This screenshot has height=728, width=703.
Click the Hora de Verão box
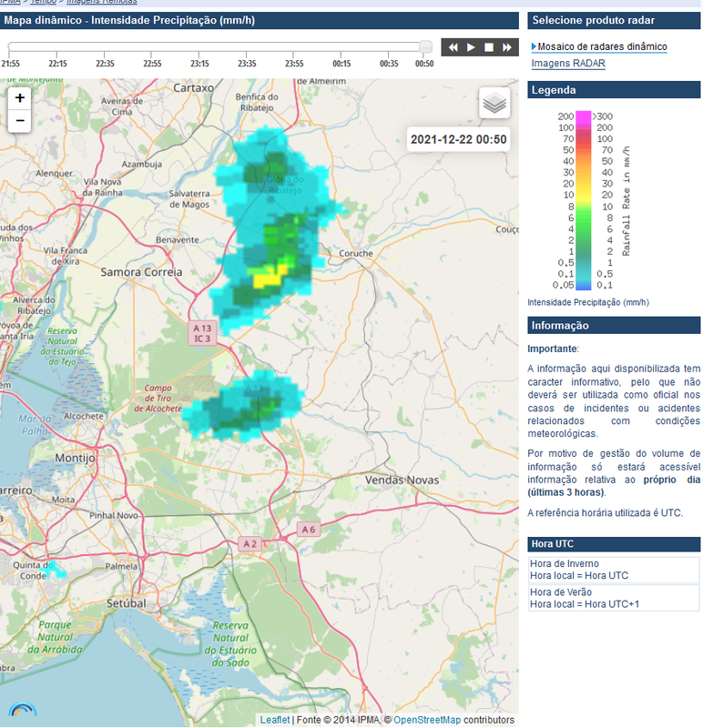pos(614,598)
